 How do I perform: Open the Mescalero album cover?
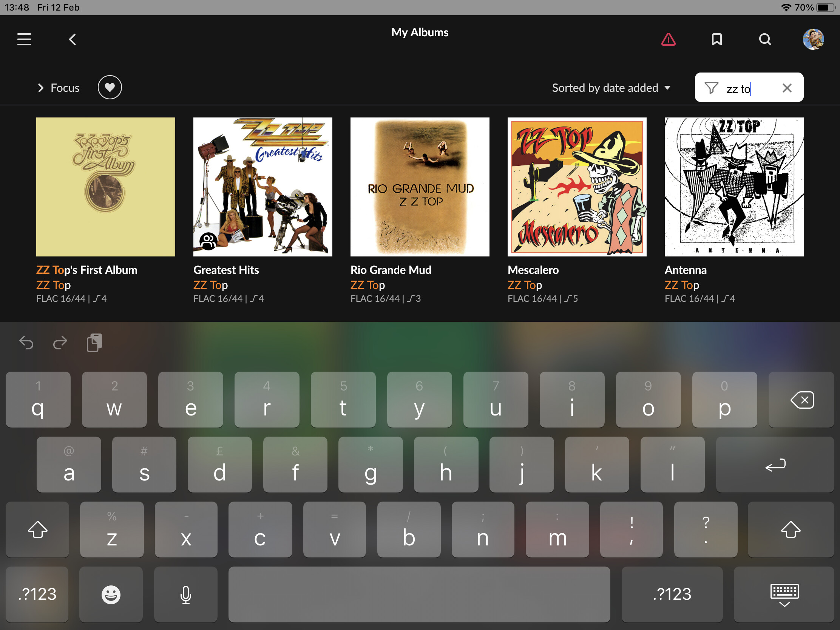pos(577,187)
